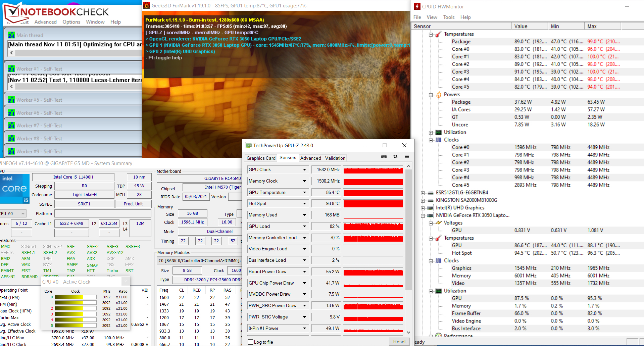Click the CPUID HWMonitor title bar icon
Viewport: 644px width, 346px height.
pos(417,6)
